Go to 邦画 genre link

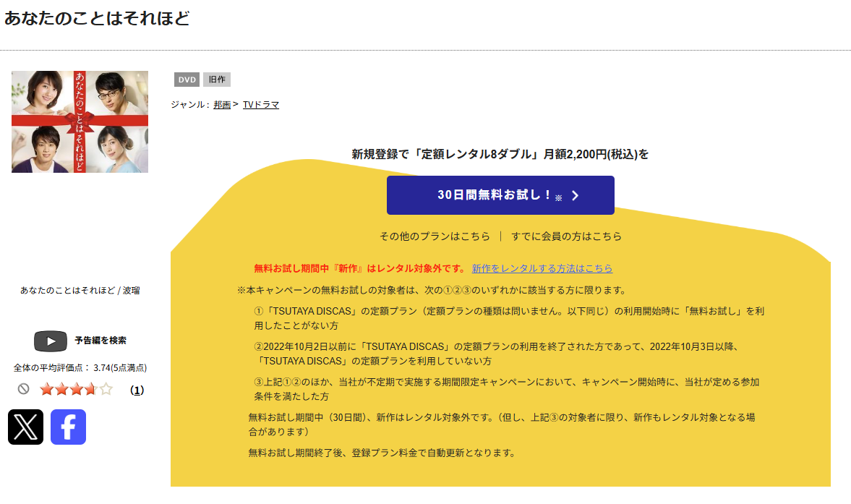222,105
